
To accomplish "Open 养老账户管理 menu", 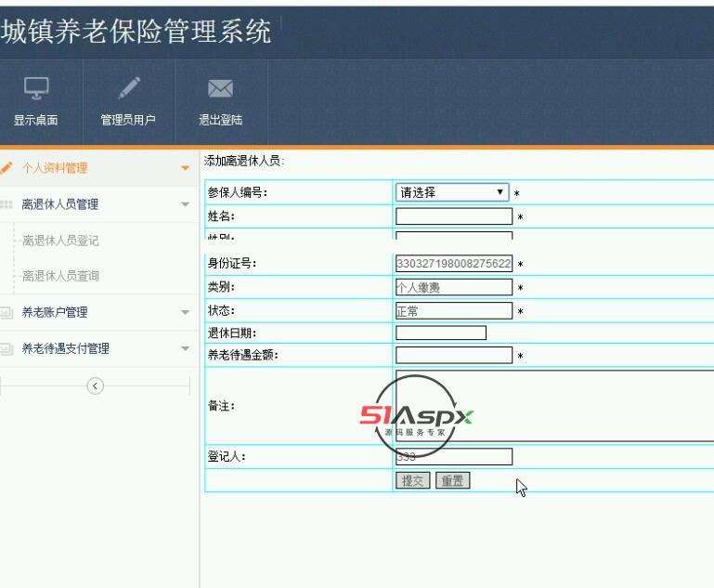I will click(99, 312).
